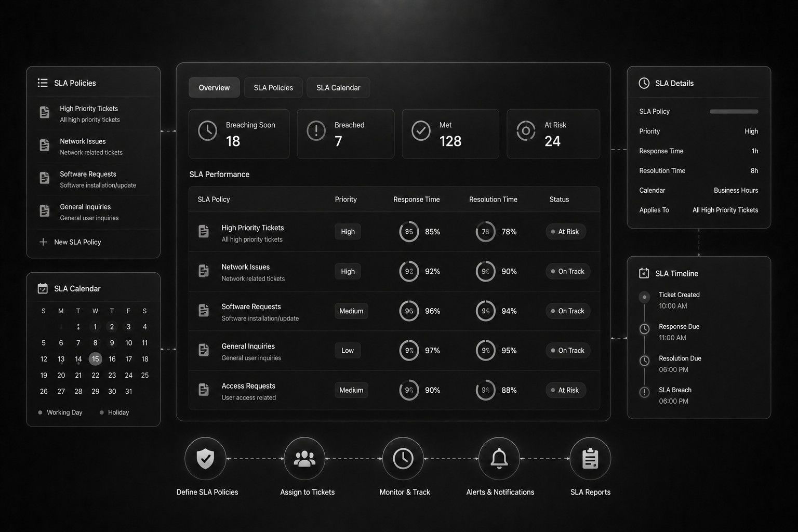Click the At Risk target icon
The height and width of the screenshot is (532, 798).
click(x=526, y=131)
